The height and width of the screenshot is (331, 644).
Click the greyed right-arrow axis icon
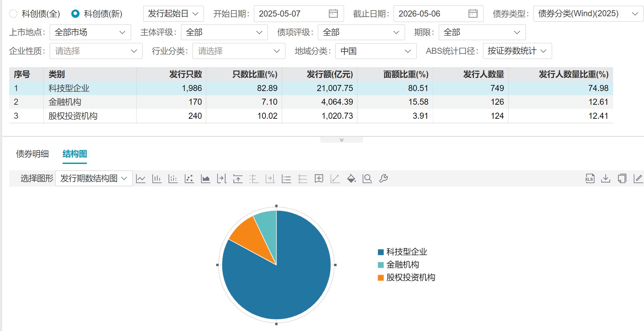point(270,179)
